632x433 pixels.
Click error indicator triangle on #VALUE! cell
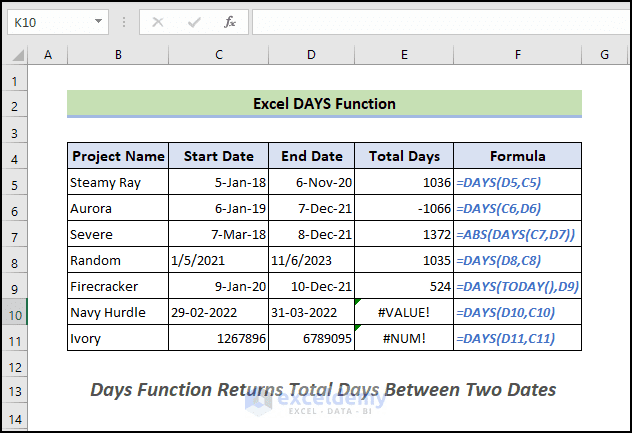point(358,302)
